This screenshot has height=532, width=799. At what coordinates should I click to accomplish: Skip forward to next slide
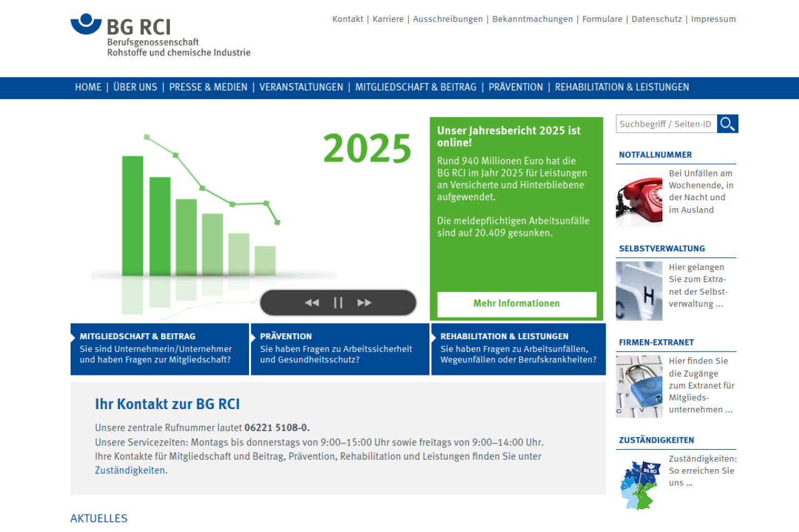click(x=365, y=303)
